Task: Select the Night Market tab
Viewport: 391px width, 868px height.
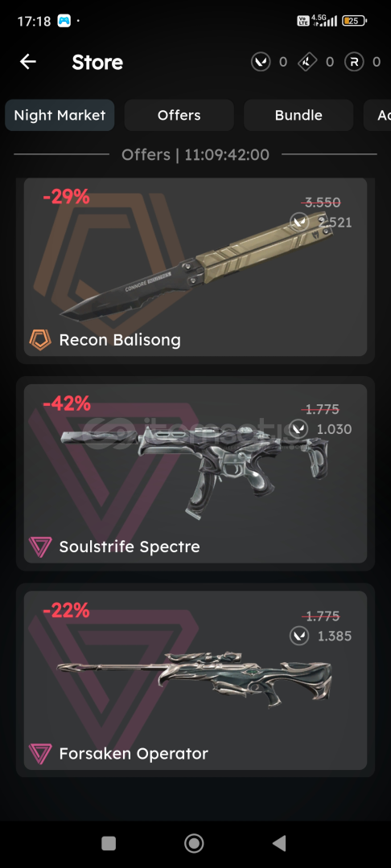Action: (60, 115)
